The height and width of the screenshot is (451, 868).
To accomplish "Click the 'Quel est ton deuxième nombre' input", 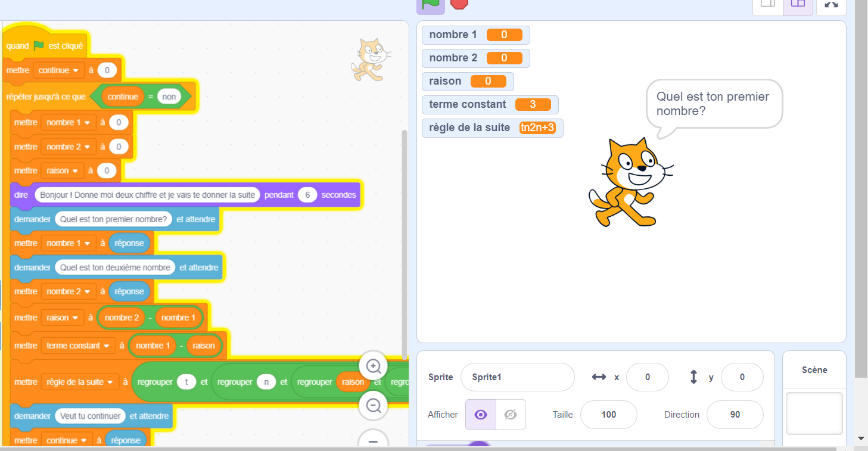I will (x=115, y=268).
